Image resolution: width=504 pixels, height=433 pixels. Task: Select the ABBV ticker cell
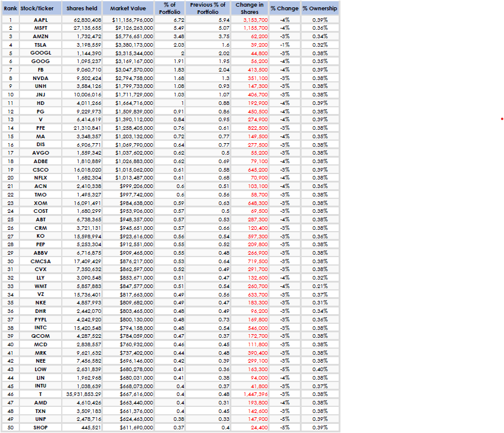[x=41, y=252]
